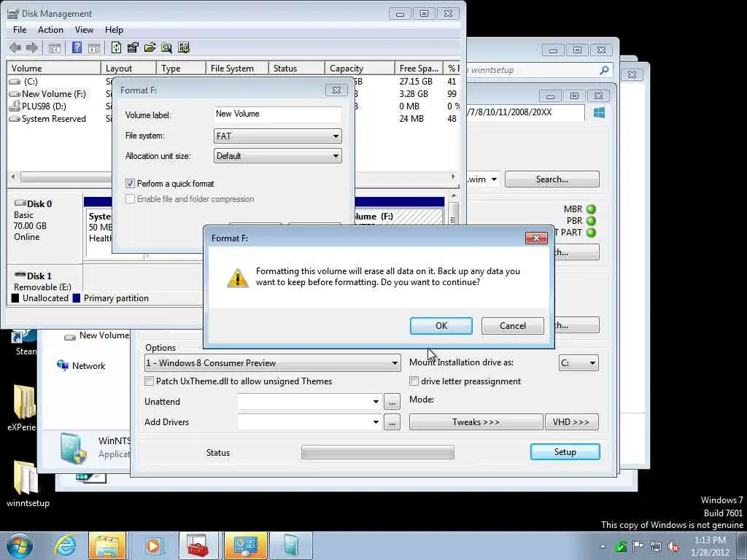
Task: Click the Disk 0 label
Action: [39, 204]
